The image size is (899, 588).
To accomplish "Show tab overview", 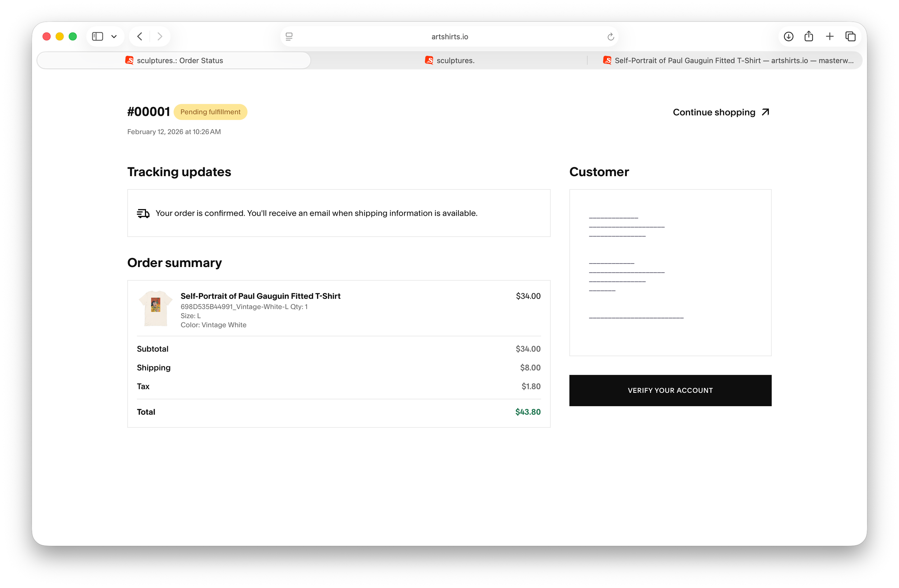I will point(850,36).
